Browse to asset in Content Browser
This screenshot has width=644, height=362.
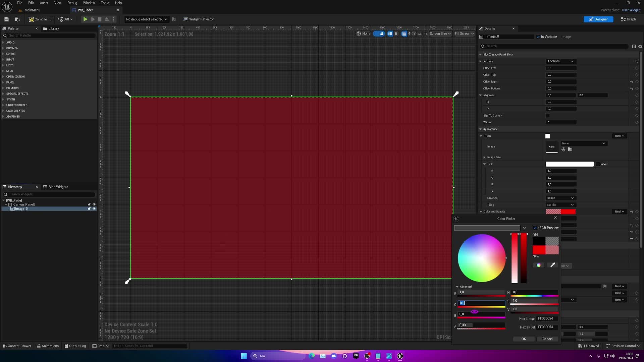click(x=17, y=19)
